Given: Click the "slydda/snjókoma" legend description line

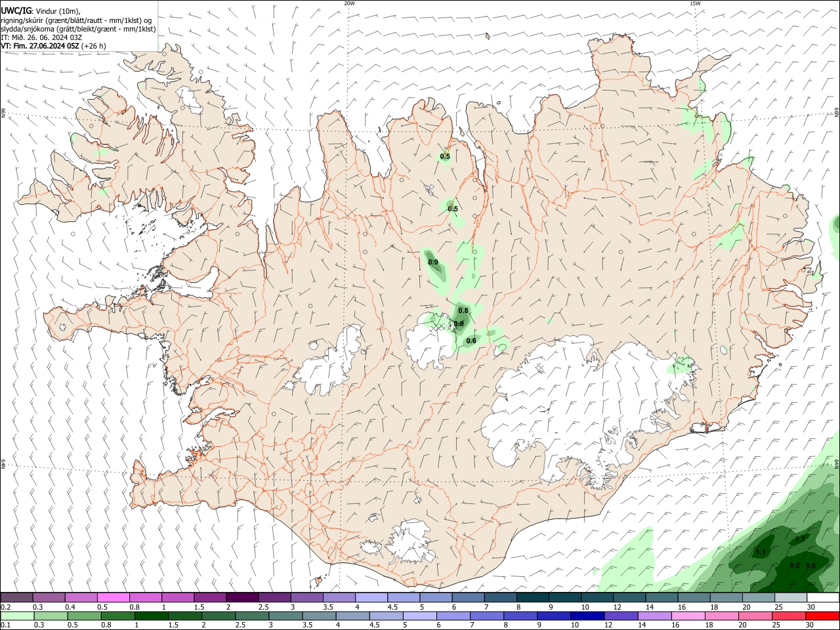Looking at the screenshot, I should tap(78, 29).
